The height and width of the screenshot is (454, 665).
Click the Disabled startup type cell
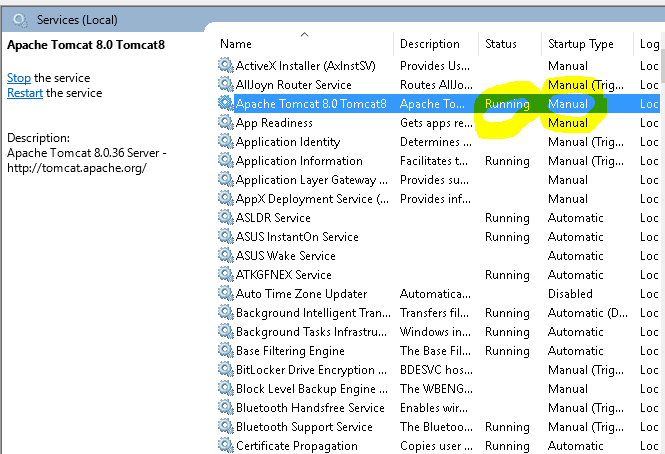(x=570, y=294)
